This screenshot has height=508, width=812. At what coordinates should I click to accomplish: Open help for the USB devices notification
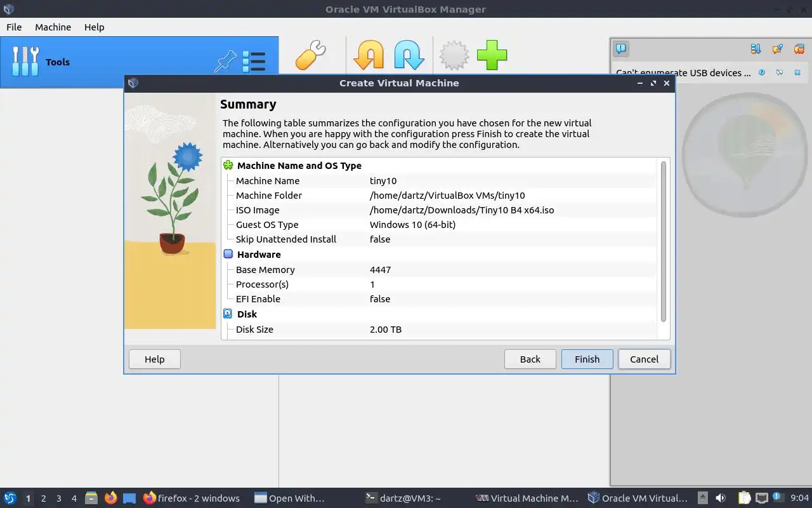click(762, 72)
